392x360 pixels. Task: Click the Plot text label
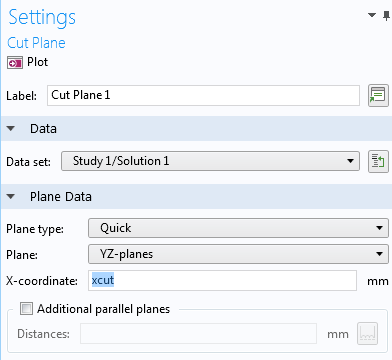click(38, 62)
